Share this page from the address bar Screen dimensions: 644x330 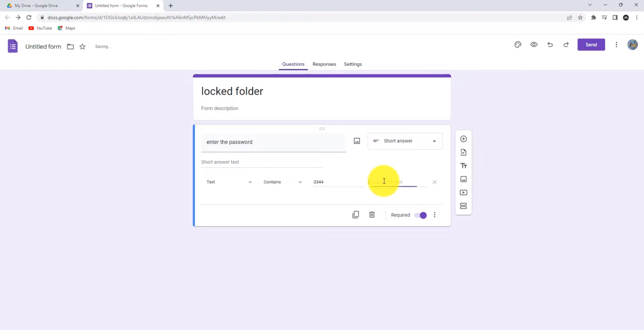point(569,18)
